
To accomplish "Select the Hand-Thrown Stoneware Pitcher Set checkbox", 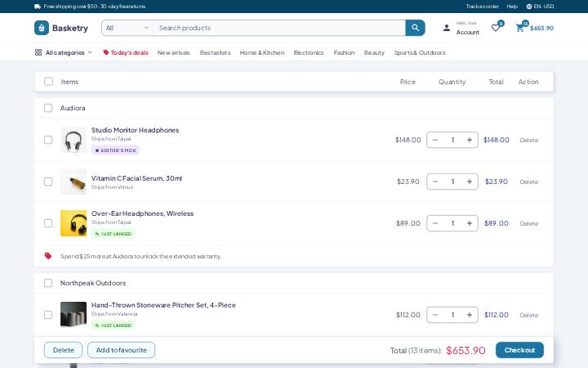I will click(48, 315).
